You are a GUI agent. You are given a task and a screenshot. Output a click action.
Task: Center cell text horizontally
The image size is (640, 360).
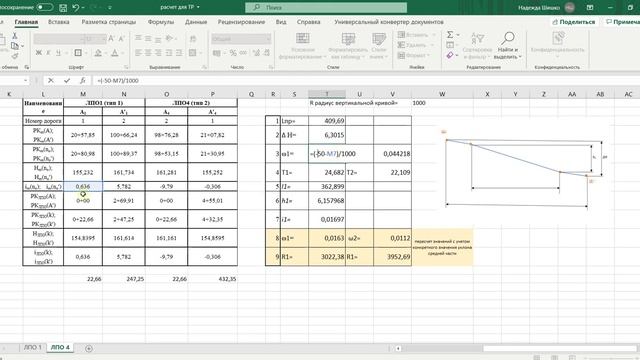(x=148, y=53)
